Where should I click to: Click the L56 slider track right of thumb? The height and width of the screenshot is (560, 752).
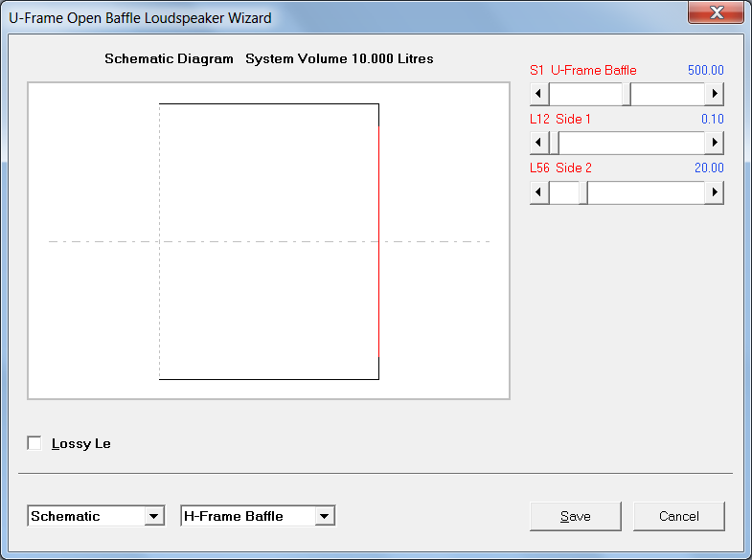pos(646,192)
